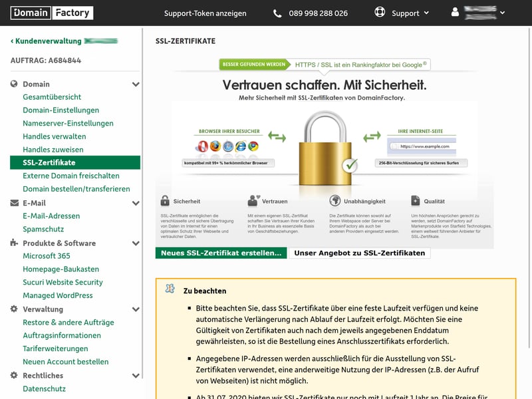The image size is (532, 399).
Task: Click Neues SSL-Zertifikat erstellen button
Action: point(221,253)
